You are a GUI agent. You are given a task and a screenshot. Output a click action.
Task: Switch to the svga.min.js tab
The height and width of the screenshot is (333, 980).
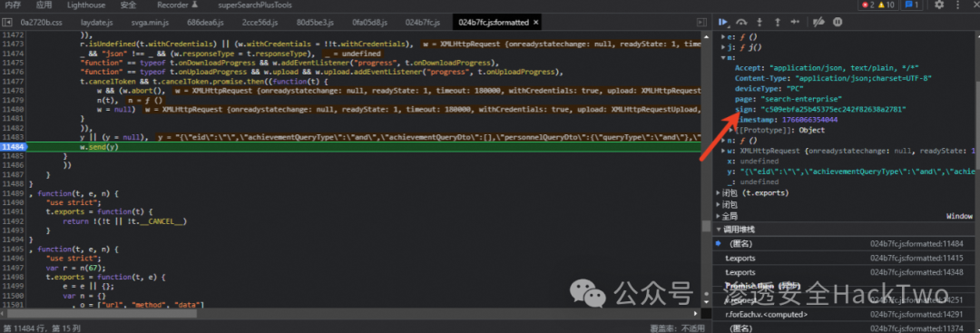(150, 23)
